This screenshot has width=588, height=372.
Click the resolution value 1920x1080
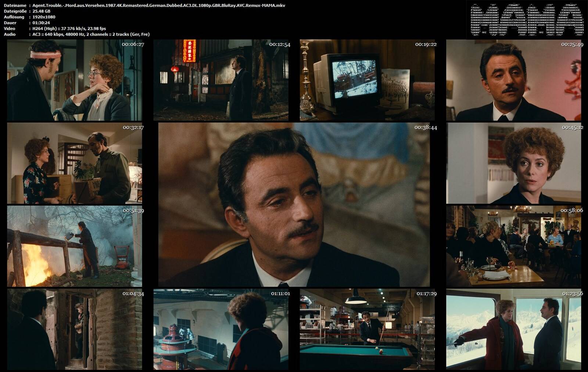44,17
